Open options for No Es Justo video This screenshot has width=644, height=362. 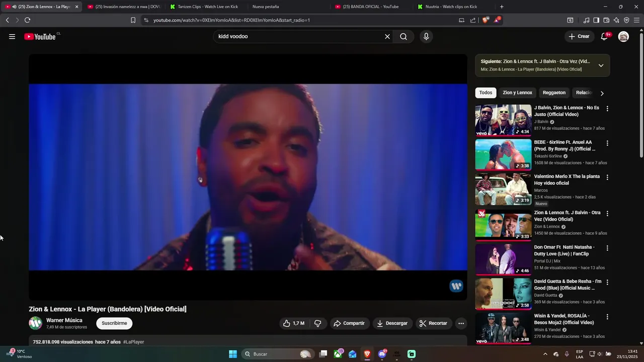(607, 109)
